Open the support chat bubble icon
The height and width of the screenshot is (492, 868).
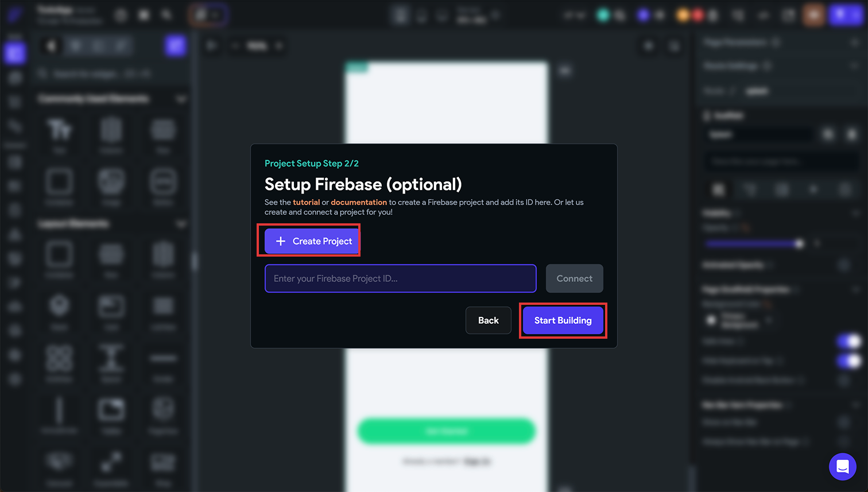coord(842,467)
